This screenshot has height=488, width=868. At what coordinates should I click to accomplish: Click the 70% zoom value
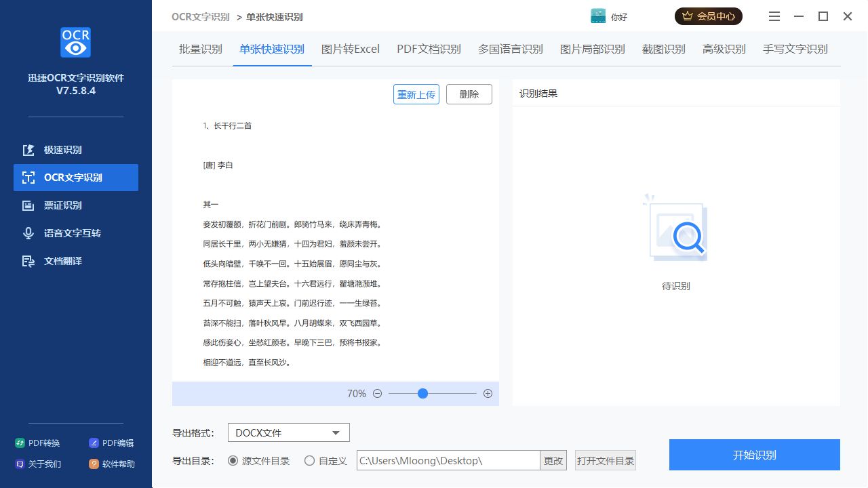coord(357,394)
